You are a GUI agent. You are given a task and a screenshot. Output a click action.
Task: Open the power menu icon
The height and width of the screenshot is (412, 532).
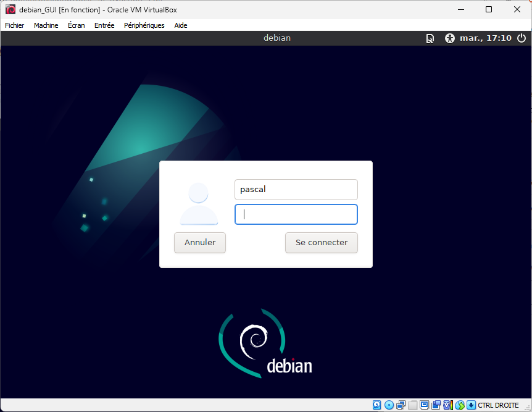pos(522,38)
